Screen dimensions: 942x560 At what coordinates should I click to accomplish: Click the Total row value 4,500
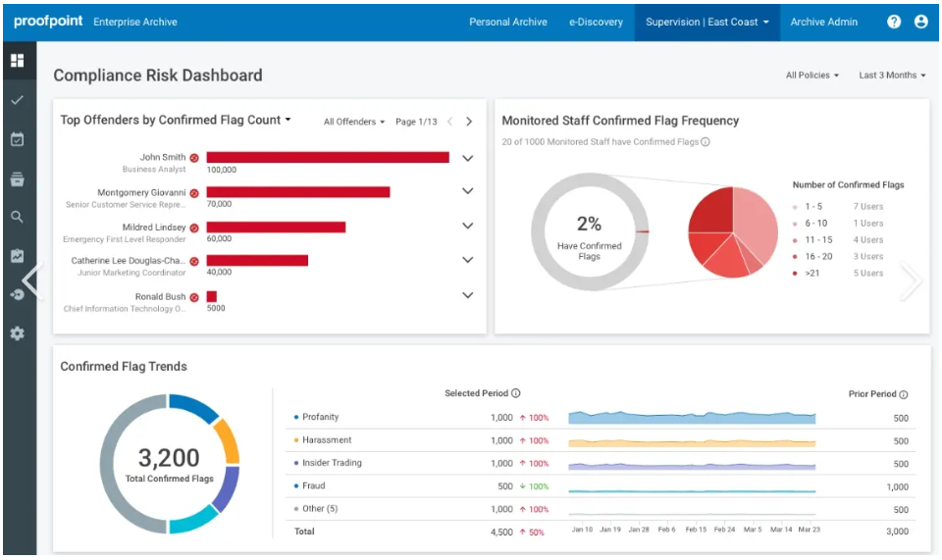(501, 532)
